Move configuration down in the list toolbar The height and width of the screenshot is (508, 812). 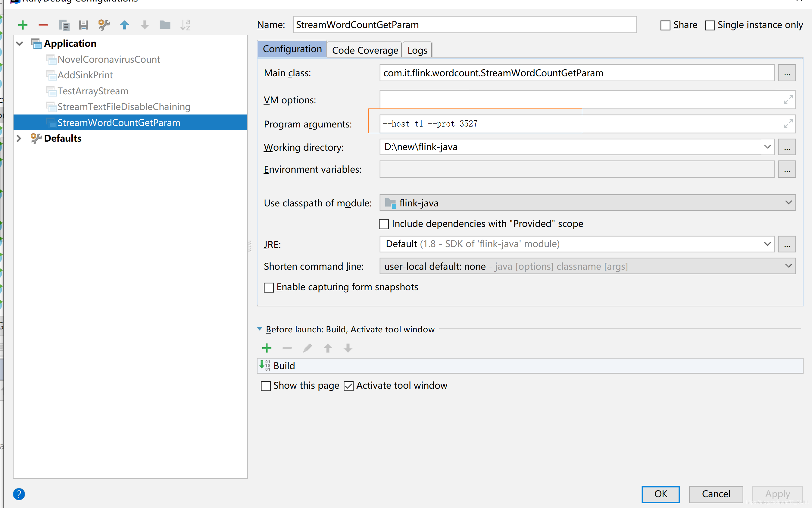point(144,25)
